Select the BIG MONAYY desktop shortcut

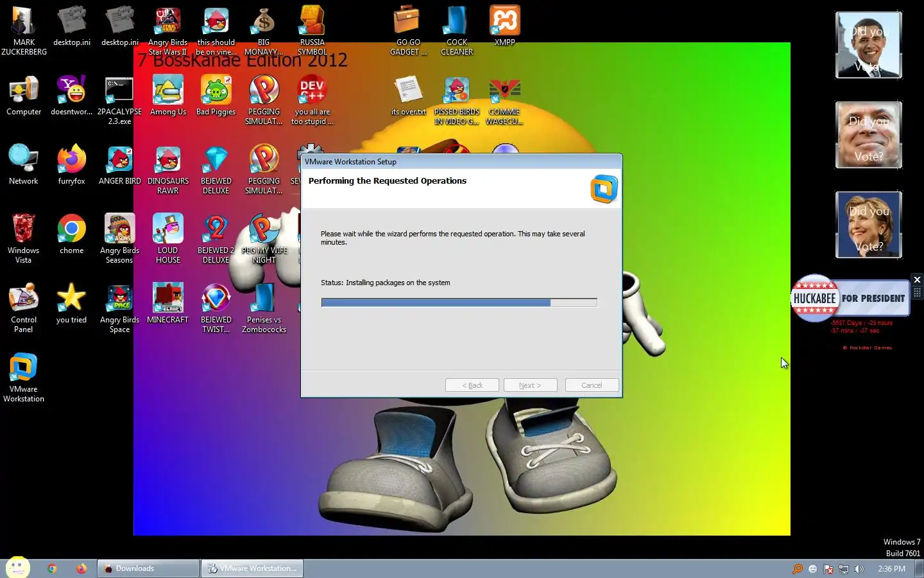click(x=264, y=31)
